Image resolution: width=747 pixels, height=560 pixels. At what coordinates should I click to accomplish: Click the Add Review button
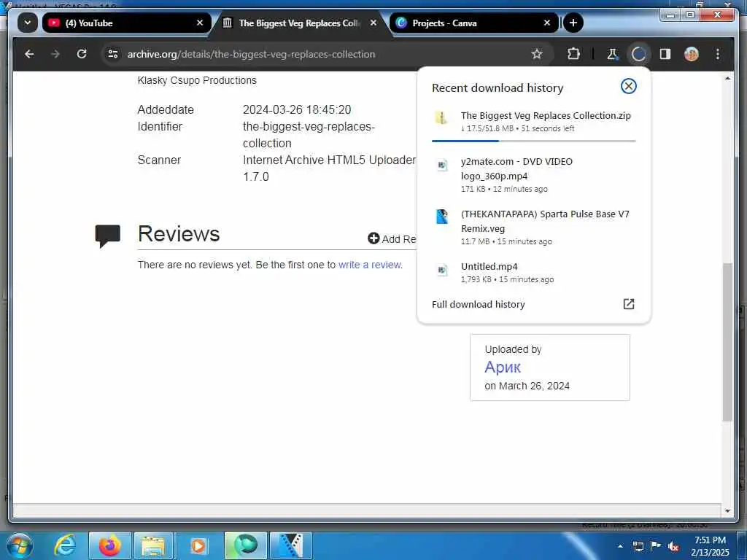tap(392, 239)
